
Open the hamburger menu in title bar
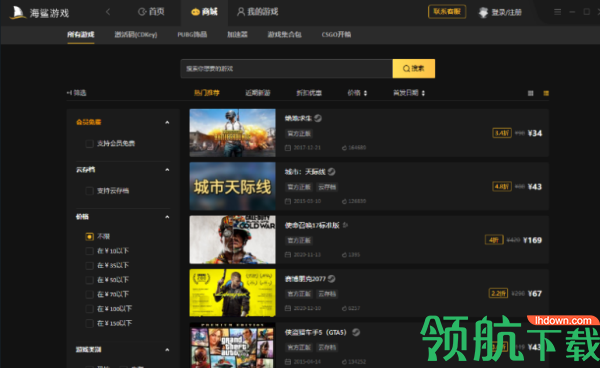(x=558, y=12)
